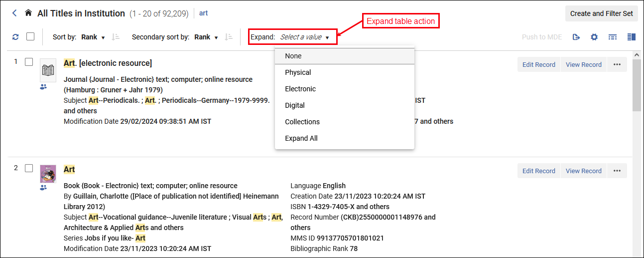
Task: Click 'Bibliographic Rank 78' text
Action: point(324,249)
